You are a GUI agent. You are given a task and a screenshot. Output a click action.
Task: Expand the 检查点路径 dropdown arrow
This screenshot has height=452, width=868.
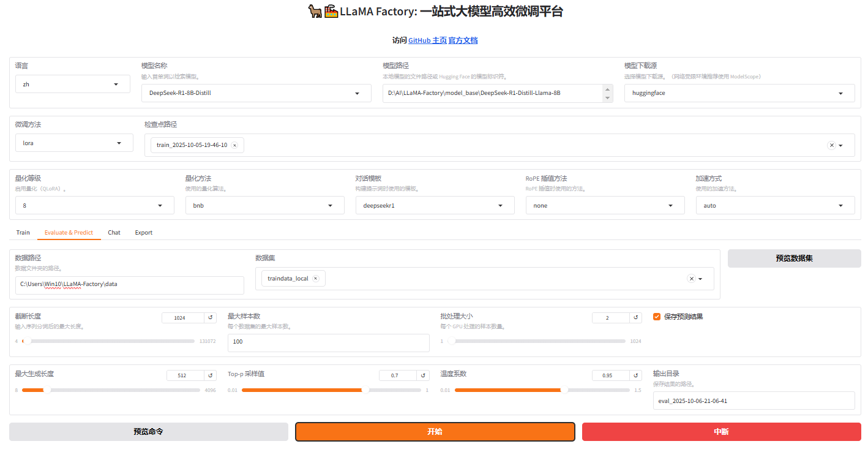841,146
